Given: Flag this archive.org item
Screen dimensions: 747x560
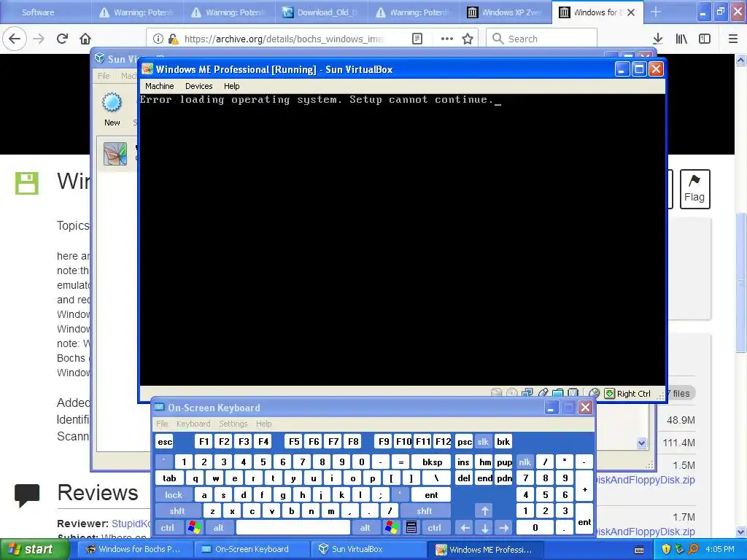Looking at the screenshot, I should coord(694,189).
